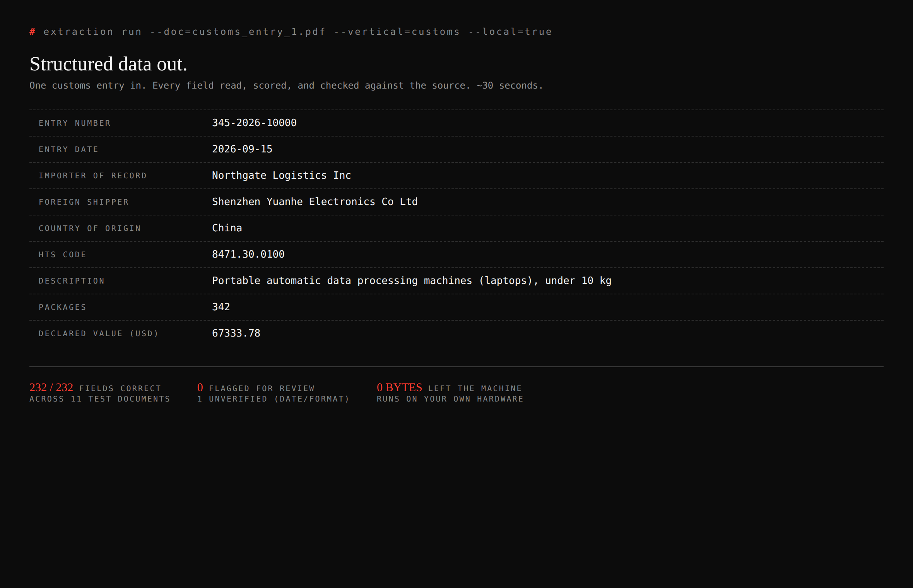
Task: Click the HTS CODE label
Action: tap(62, 255)
